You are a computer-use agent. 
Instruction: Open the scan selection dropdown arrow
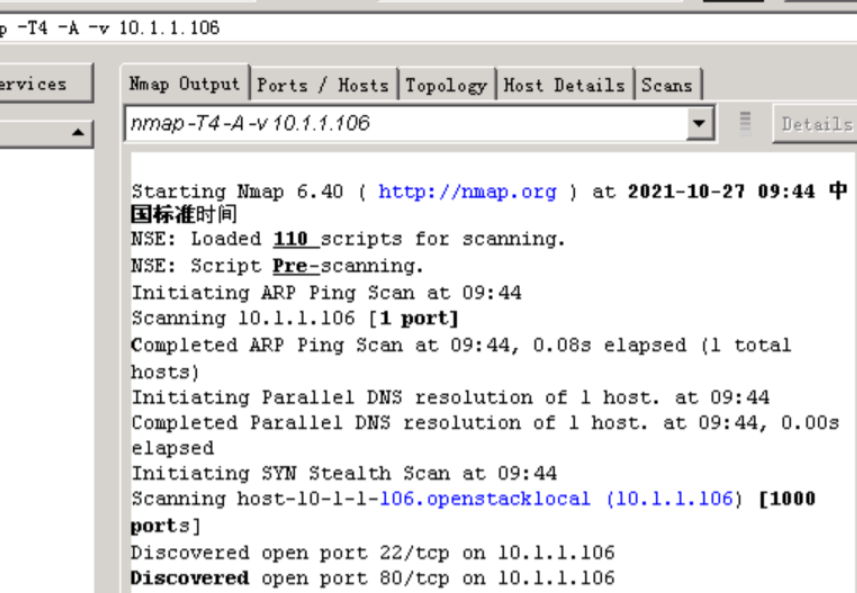[x=699, y=124]
